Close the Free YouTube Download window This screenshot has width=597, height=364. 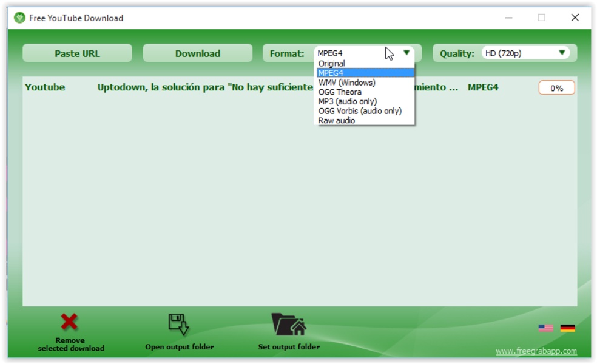pyautogui.click(x=575, y=18)
